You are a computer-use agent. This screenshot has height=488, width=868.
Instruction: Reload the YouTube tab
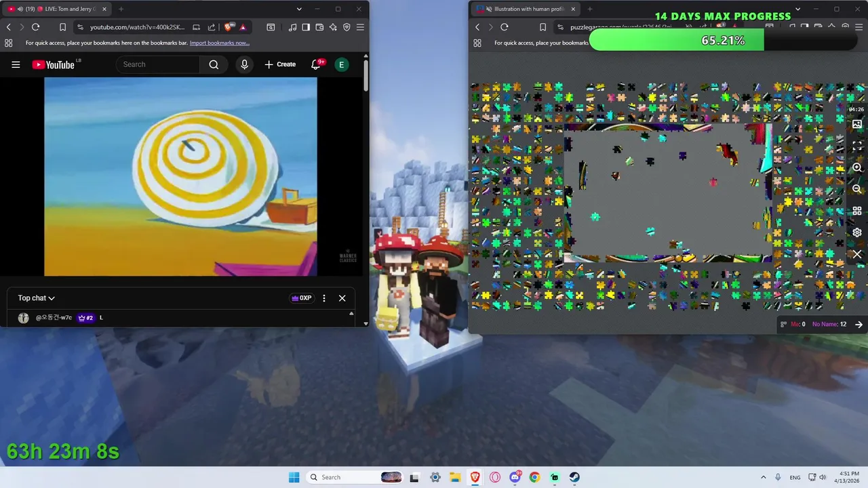click(x=35, y=27)
